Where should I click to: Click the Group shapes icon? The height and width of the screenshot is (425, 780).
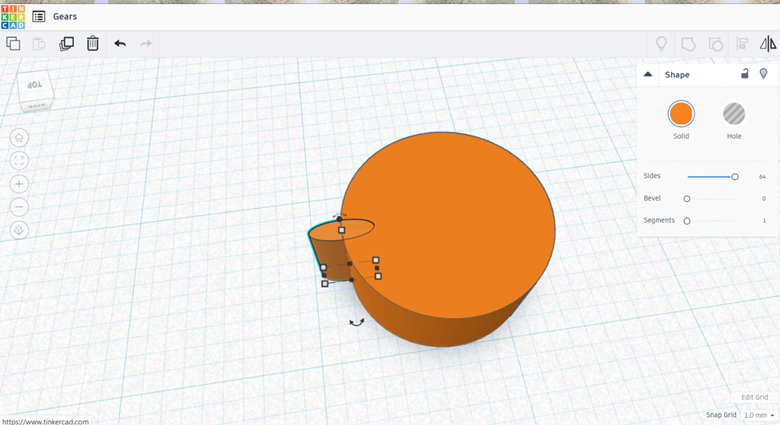tap(688, 44)
